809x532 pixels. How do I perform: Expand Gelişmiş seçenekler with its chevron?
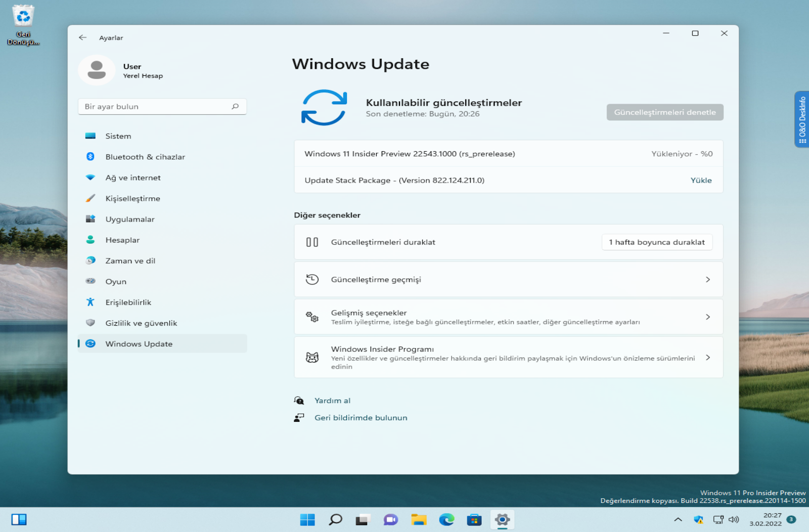(x=708, y=317)
